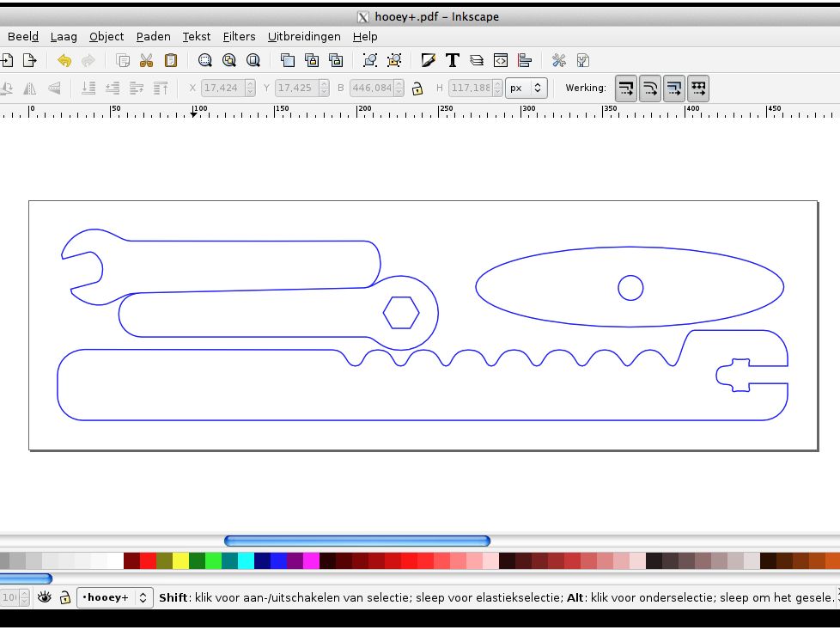The width and height of the screenshot is (840, 630).
Task: Raise selection one step icon
Action: pos(137,88)
